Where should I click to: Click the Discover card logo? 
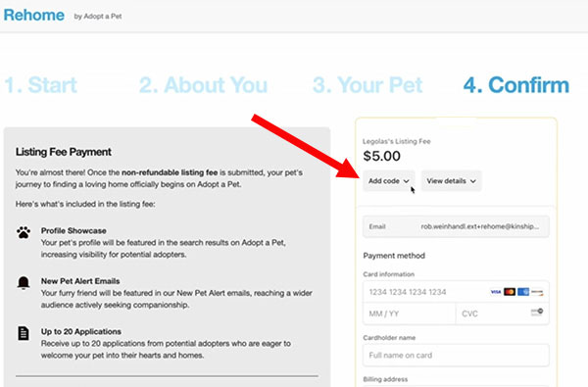[x=537, y=292]
